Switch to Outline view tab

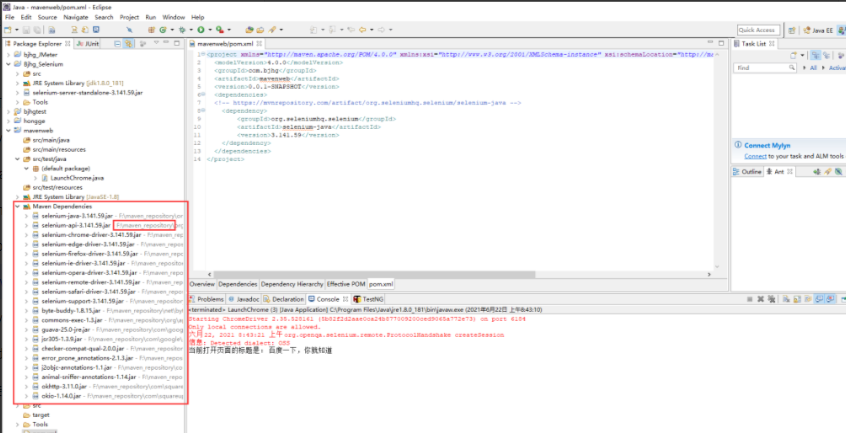pyautogui.click(x=747, y=171)
